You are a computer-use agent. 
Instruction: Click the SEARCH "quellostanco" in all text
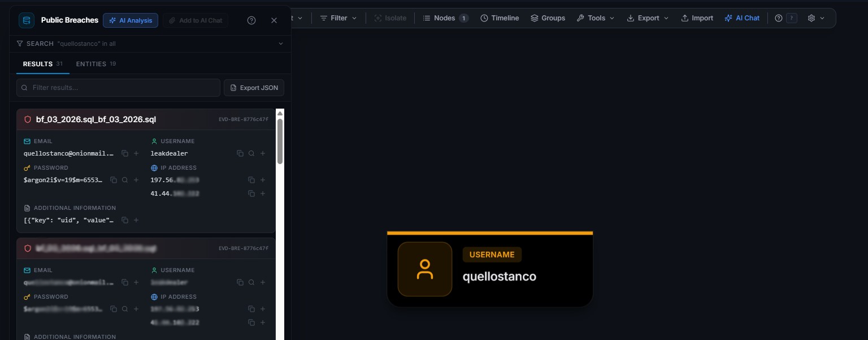(x=71, y=44)
